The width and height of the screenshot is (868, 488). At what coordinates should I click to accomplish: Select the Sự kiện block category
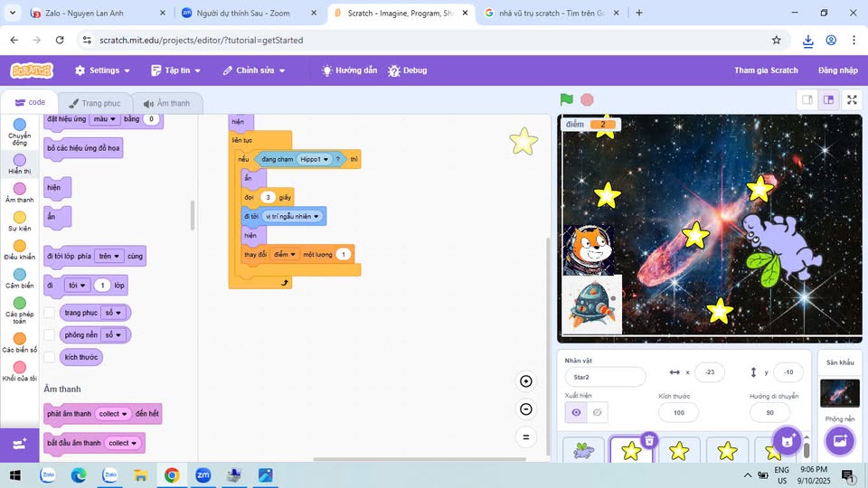pyautogui.click(x=19, y=221)
